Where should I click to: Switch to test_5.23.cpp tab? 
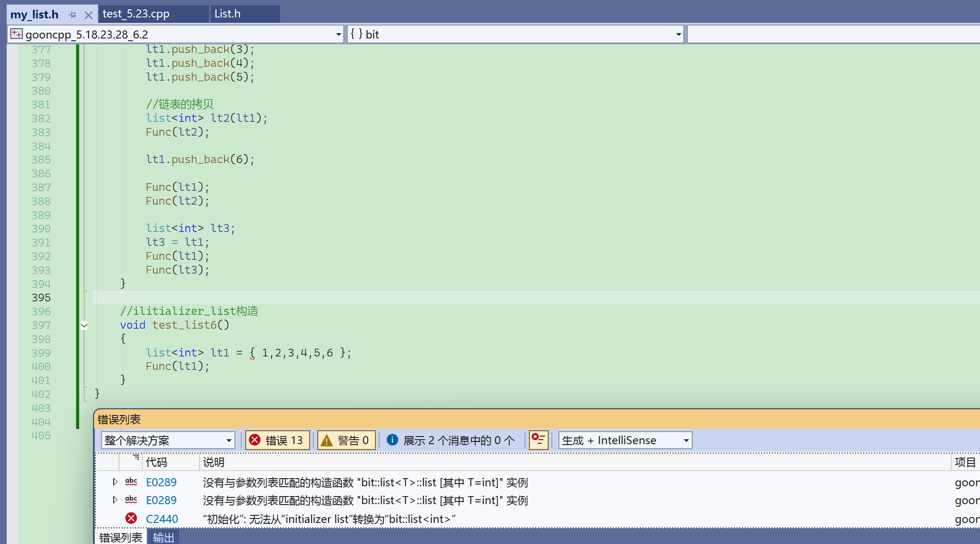(x=136, y=14)
